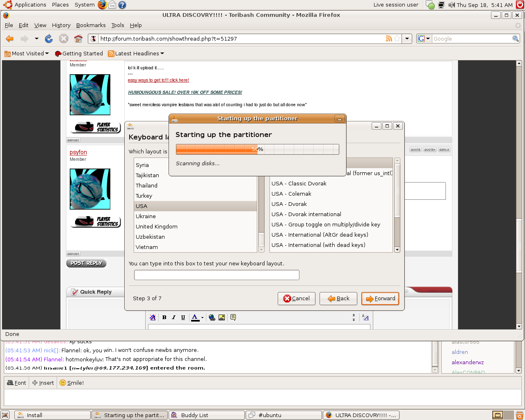525x420 pixels.
Task: Toggle bold in the quick reply editor
Action: pos(164,317)
